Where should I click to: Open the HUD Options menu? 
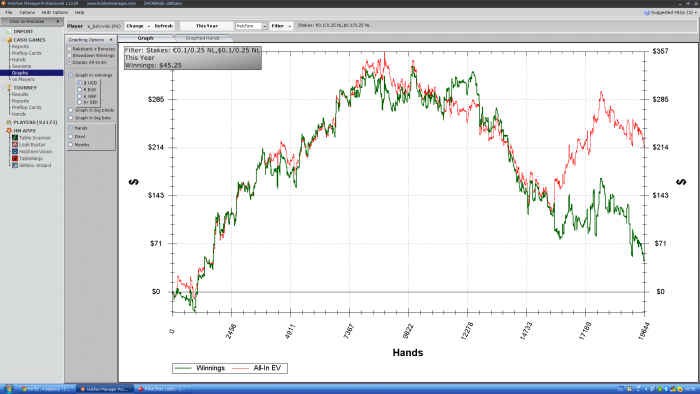tap(55, 12)
